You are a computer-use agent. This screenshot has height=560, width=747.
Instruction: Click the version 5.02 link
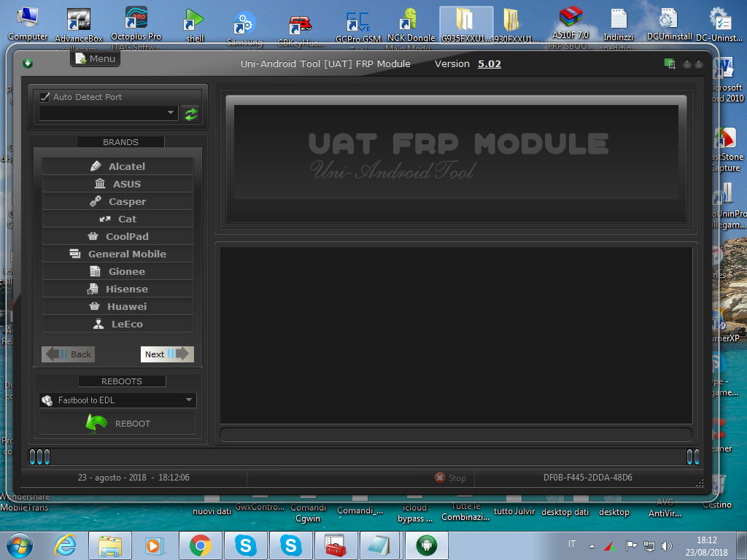pos(489,64)
